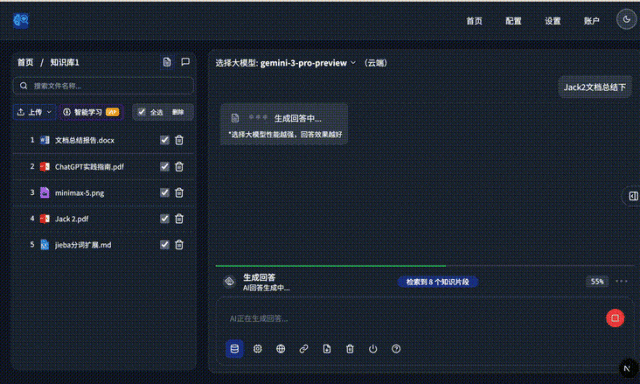The image size is (640, 384).
Task: Click the round N badge bottom-right
Action: (x=627, y=368)
